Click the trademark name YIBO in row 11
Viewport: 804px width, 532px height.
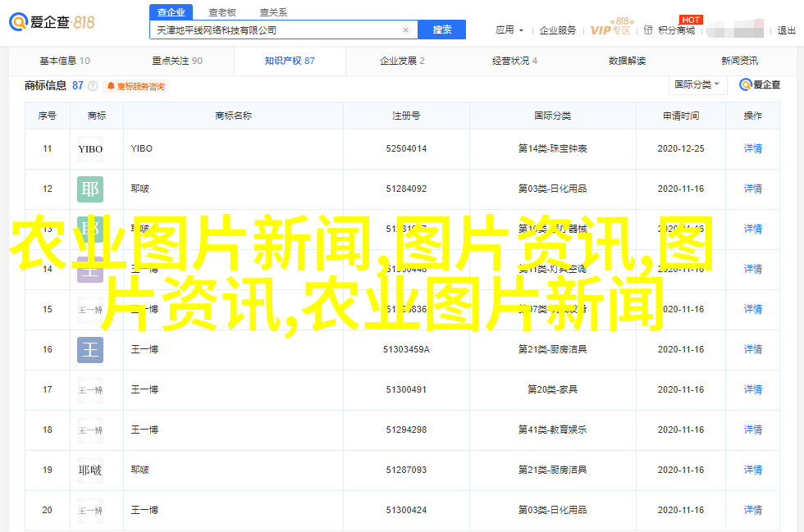pyautogui.click(x=141, y=148)
